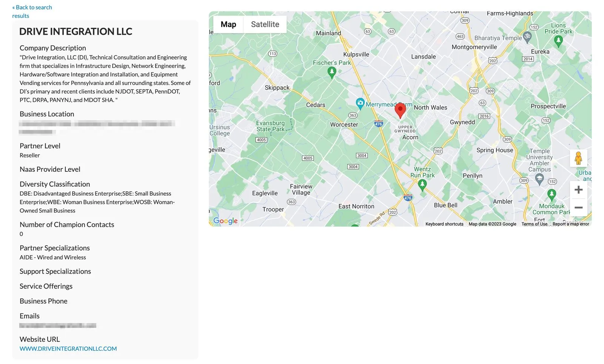This screenshot has height=364, width=604.
Task: Click the Temple University Ambler Campus marker
Action: point(539,179)
